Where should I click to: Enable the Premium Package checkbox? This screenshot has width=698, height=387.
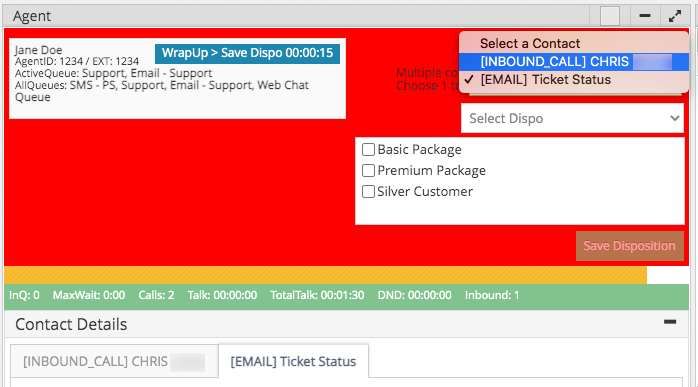click(x=369, y=170)
